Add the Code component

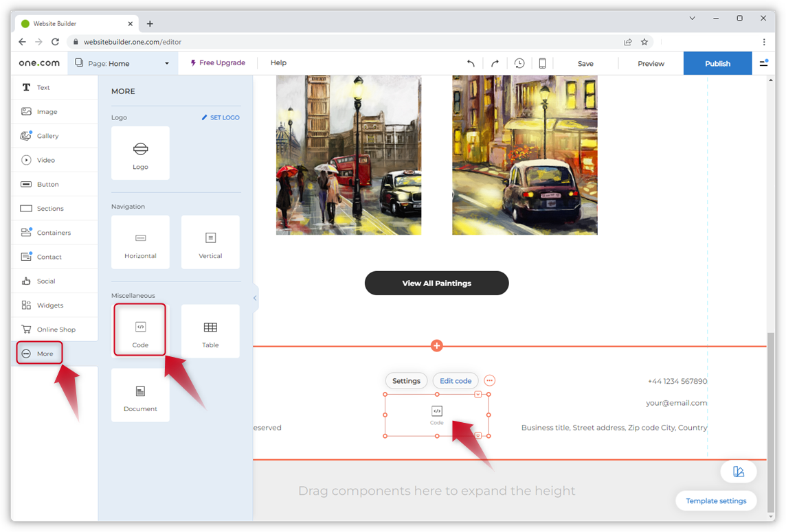tap(140, 331)
